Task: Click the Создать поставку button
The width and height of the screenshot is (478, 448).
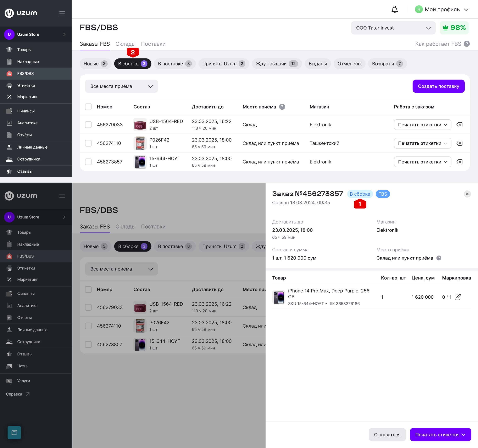Action: tap(438, 86)
